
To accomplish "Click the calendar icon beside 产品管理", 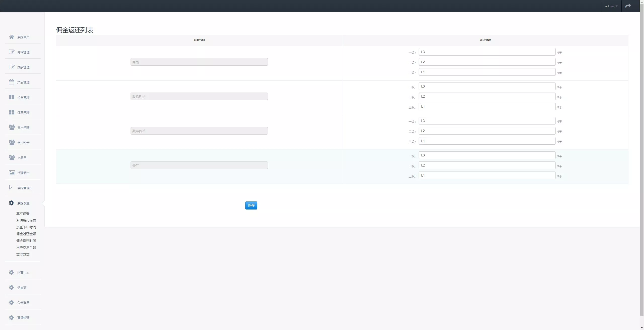I will [x=11, y=82].
